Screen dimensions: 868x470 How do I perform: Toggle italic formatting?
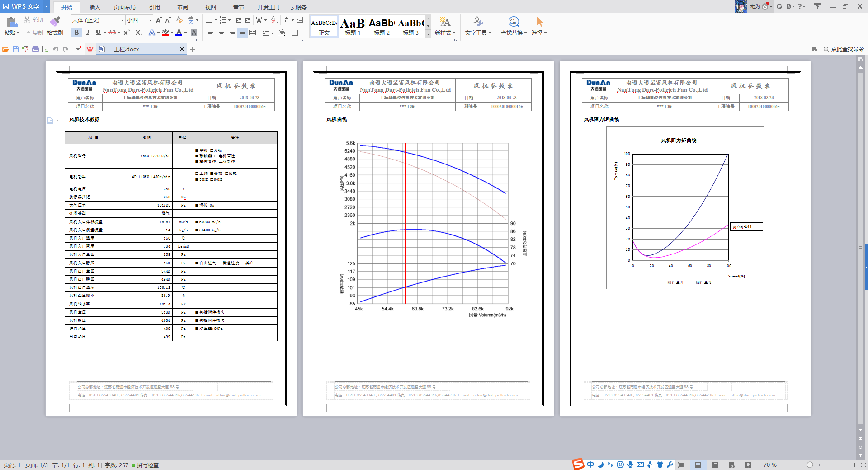pyautogui.click(x=88, y=33)
